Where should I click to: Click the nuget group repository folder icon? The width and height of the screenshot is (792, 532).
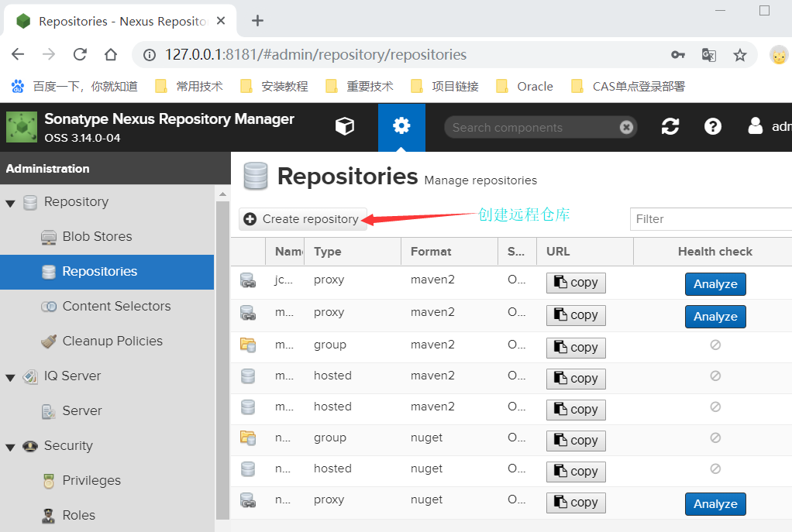pos(247,438)
